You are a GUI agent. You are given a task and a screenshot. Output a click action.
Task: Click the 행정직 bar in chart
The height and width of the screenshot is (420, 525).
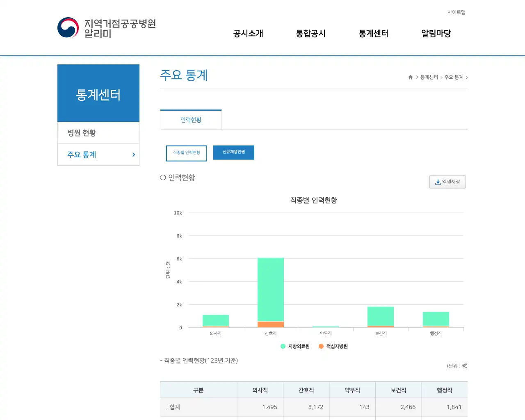click(x=436, y=319)
